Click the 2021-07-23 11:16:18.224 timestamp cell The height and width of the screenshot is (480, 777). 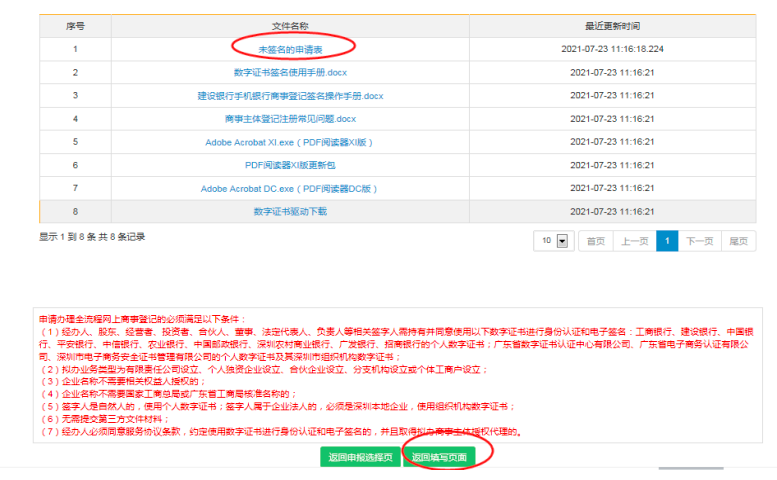(612, 48)
